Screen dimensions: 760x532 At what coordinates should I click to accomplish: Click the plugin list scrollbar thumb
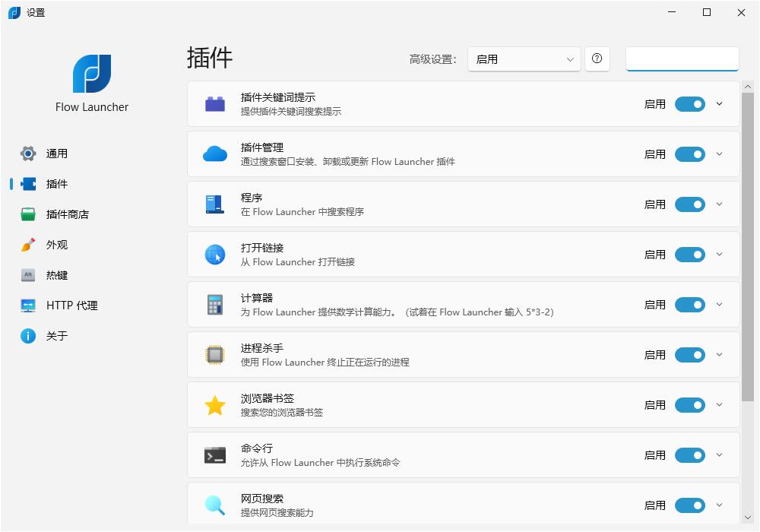pyautogui.click(x=747, y=246)
